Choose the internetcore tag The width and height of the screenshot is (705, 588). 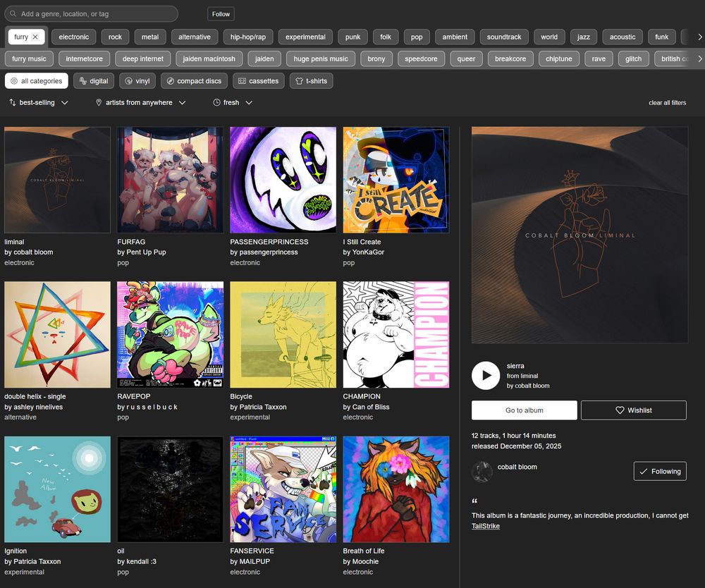pos(84,59)
